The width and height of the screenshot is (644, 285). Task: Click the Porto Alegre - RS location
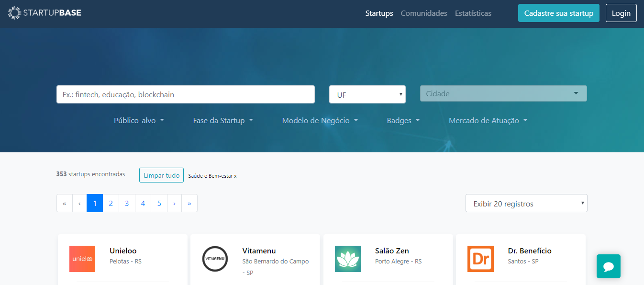coord(399,262)
